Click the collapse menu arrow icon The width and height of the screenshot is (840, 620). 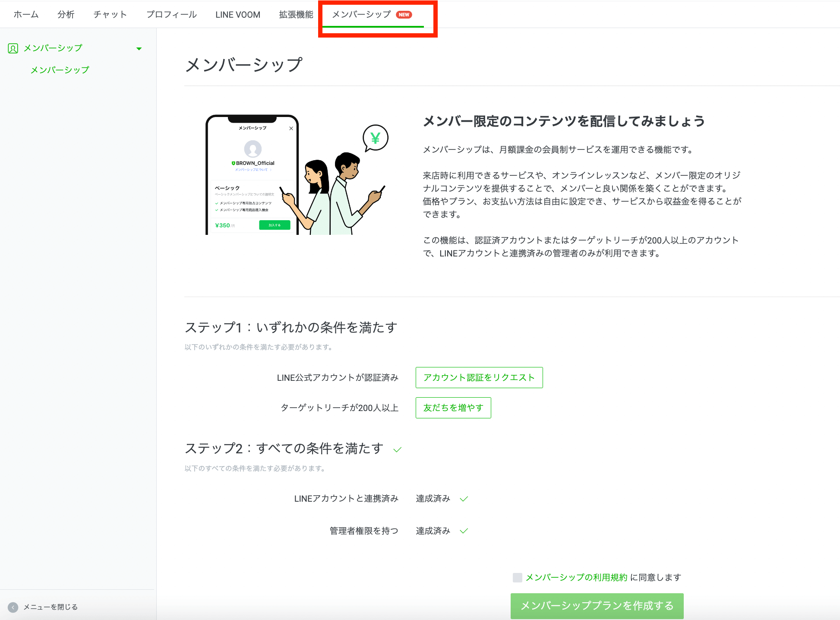pyautogui.click(x=13, y=607)
